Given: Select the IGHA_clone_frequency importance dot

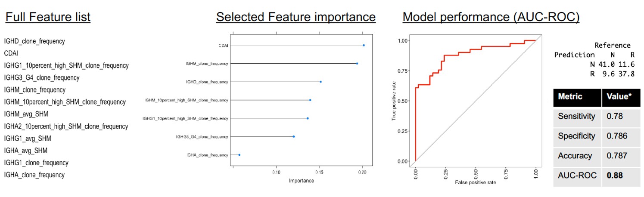Looking at the screenshot, I should tap(239, 155).
